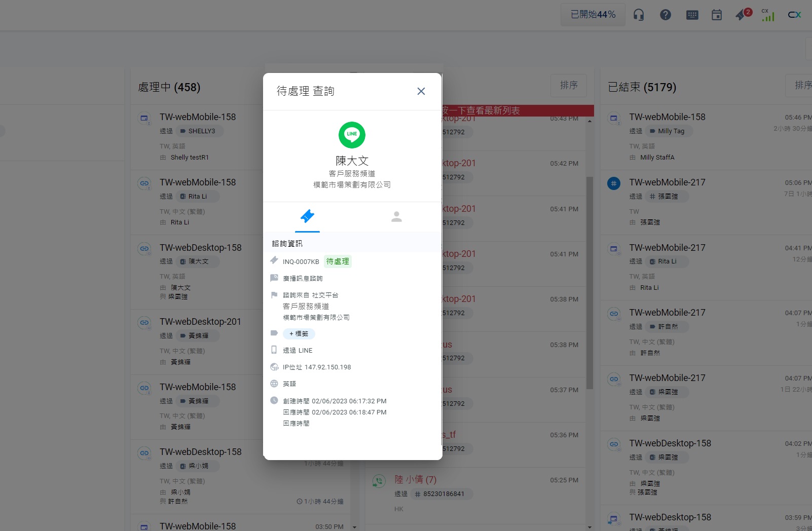Open TW-webMobile-158 card with SHELLY3 chip

[197, 137]
